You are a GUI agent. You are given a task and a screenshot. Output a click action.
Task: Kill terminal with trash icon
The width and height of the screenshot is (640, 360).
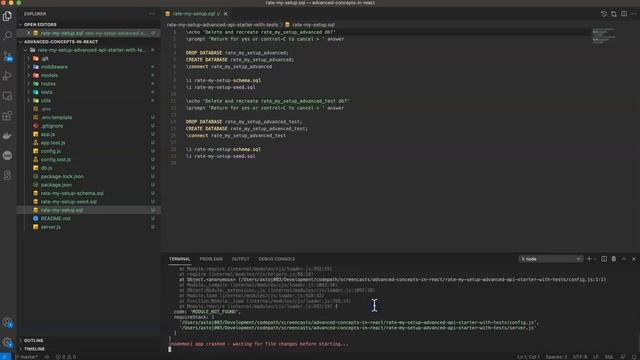click(x=614, y=259)
